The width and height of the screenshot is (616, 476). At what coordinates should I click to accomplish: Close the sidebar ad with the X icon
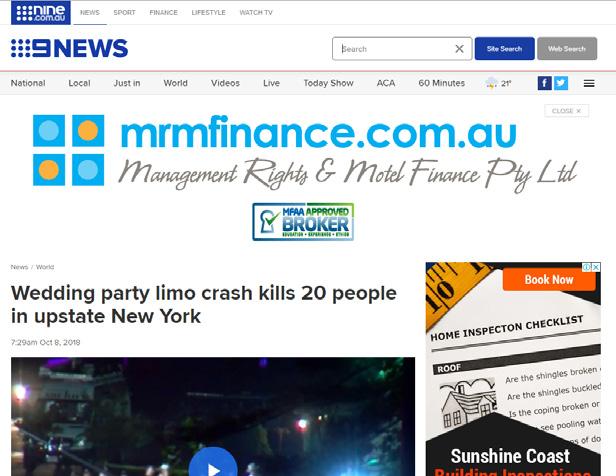(596, 267)
